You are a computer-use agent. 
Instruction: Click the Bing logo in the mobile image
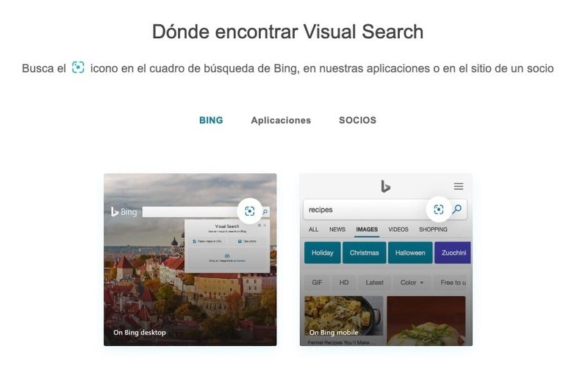tap(385, 187)
